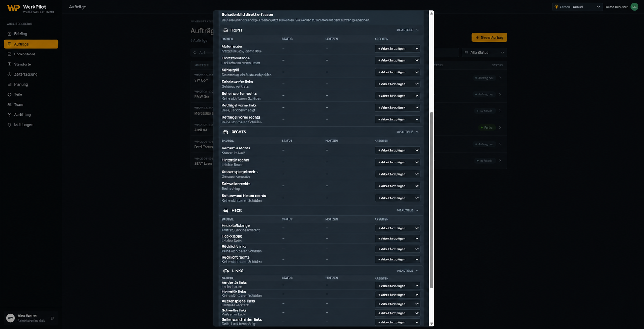The width and height of the screenshot is (644, 329).
Task: Open Teile section
Action: pos(31,94)
